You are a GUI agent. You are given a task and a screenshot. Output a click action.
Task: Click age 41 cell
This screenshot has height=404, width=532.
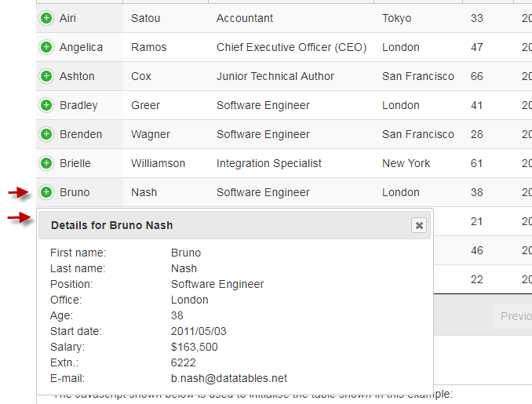(x=488, y=105)
